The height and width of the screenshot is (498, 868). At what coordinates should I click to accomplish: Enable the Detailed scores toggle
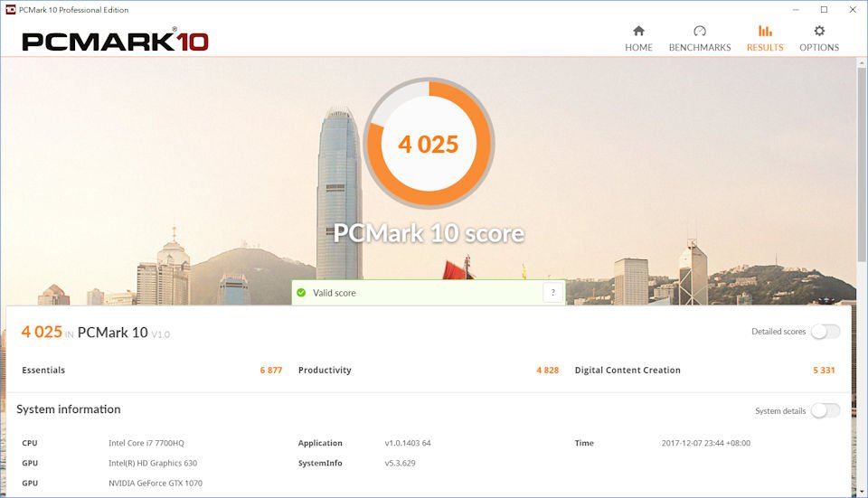coord(826,332)
